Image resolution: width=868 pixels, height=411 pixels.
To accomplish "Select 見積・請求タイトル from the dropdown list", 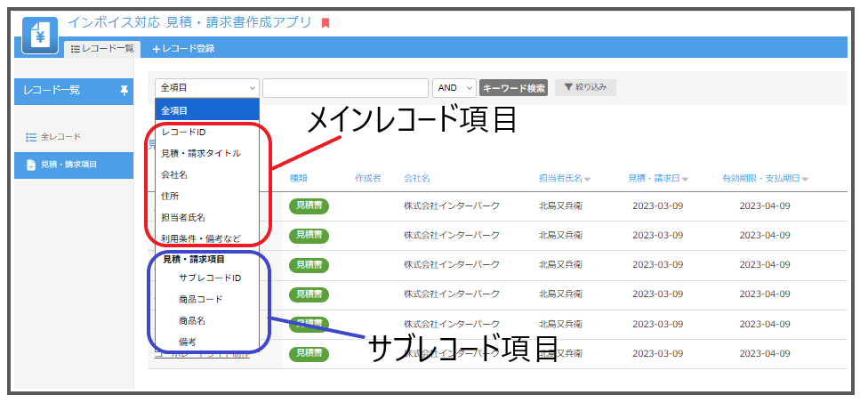I will tap(201, 153).
